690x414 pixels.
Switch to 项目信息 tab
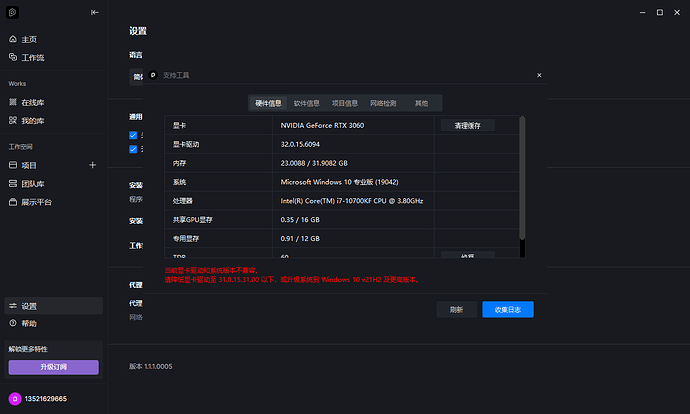coord(345,103)
